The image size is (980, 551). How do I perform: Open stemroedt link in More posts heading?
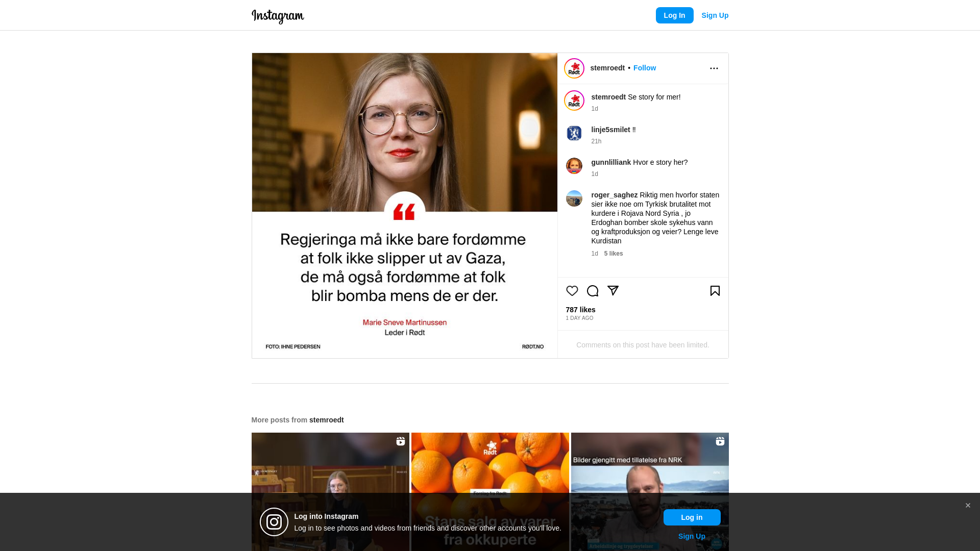pos(326,420)
